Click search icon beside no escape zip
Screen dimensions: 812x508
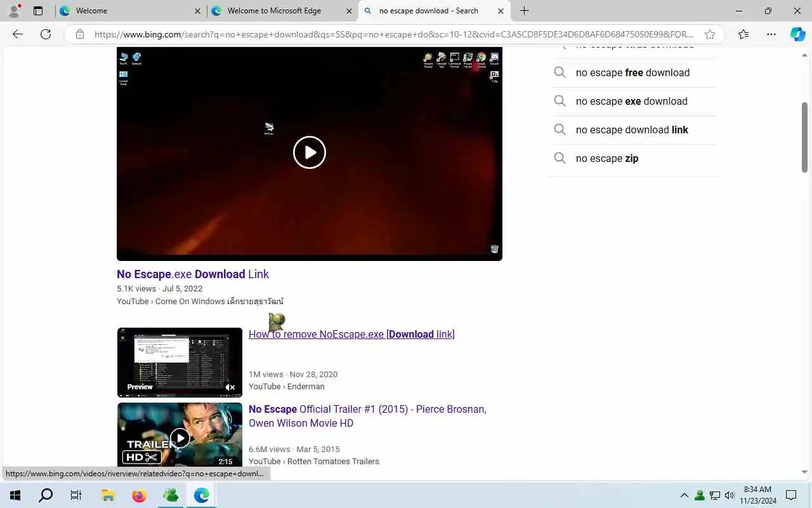560,158
